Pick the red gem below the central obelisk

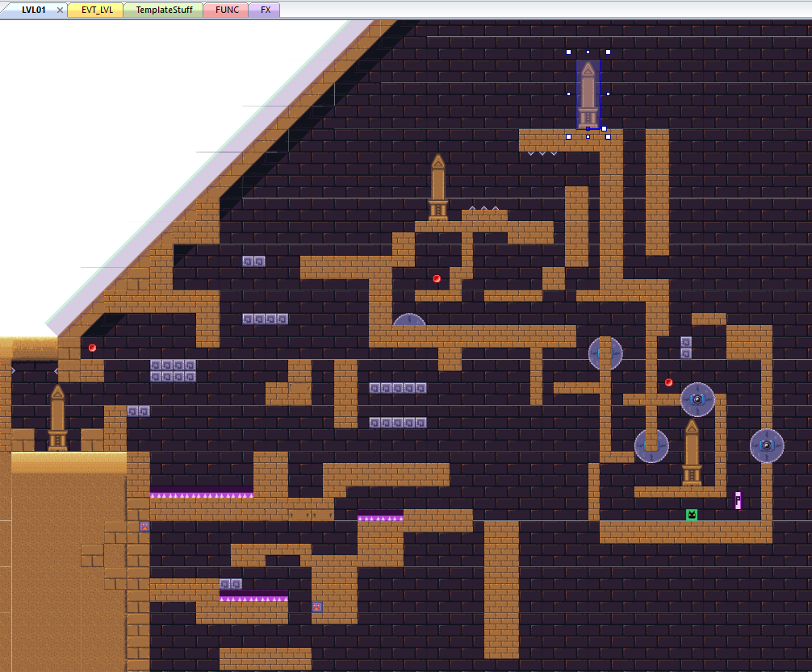(x=437, y=278)
